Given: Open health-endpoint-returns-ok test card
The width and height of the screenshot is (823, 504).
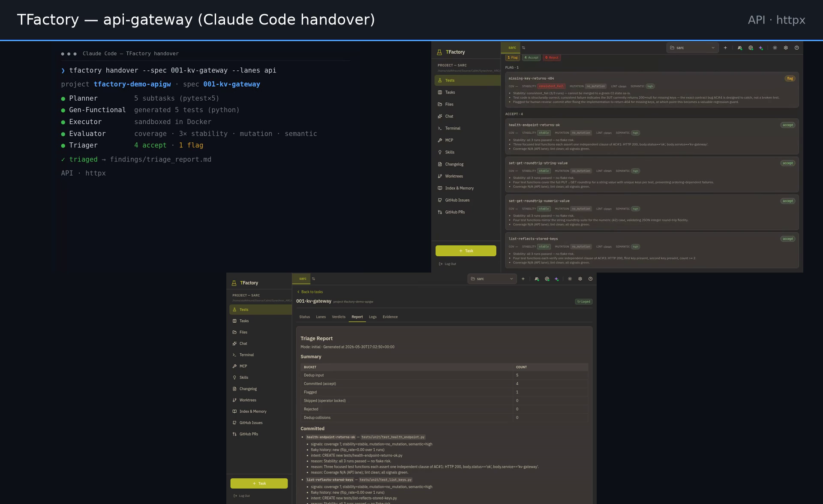Looking at the screenshot, I should pyautogui.click(x=652, y=137).
